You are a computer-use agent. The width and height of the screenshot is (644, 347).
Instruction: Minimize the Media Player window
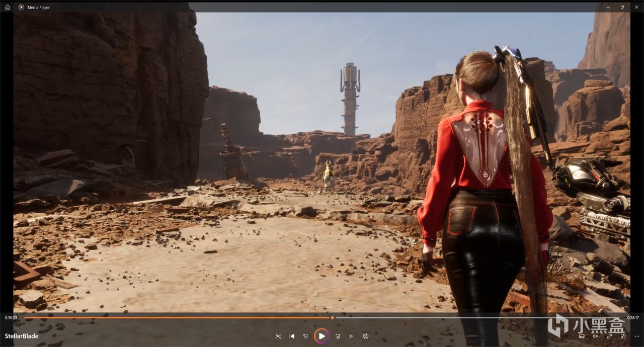608,7
